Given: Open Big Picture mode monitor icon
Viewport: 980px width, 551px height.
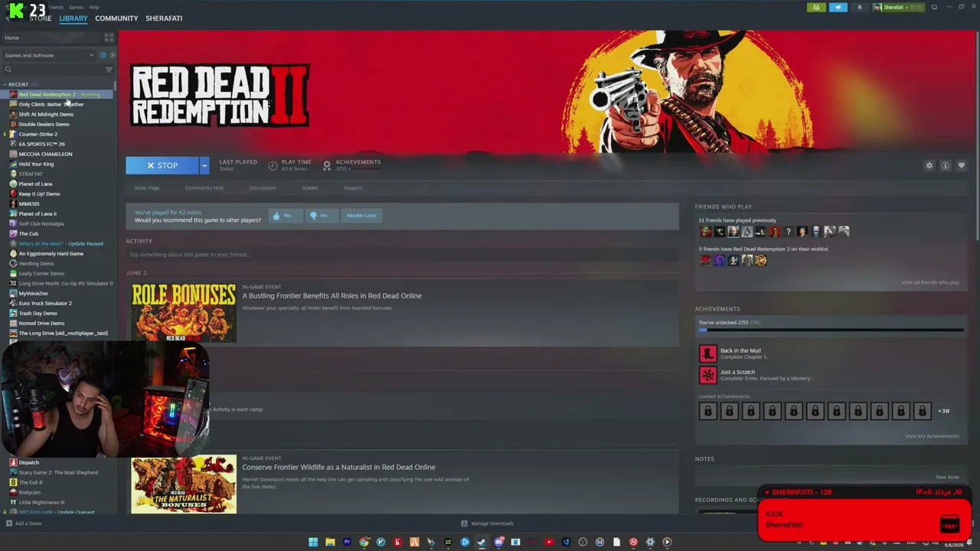Looking at the screenshot, I should (x=934, y=8).
